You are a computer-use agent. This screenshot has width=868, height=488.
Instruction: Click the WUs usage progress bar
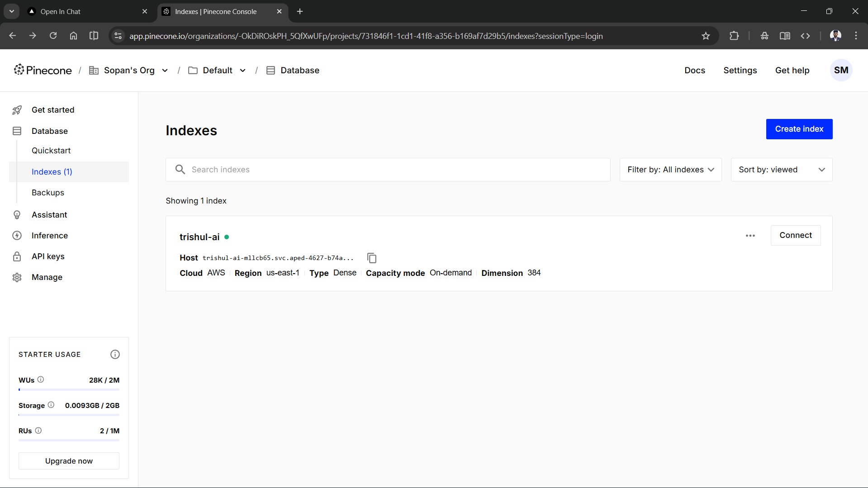coord(69,389)
